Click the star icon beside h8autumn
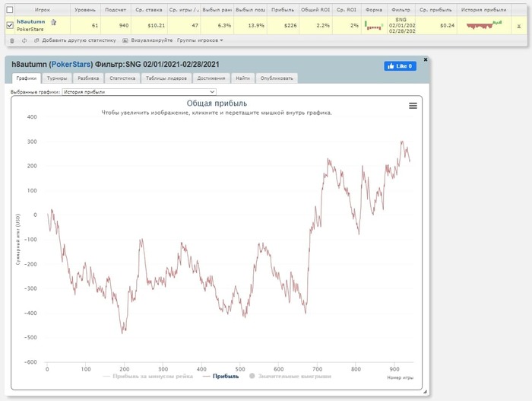Image resolution: width=532 pixels, height=401 pixels. pos(54,22)
